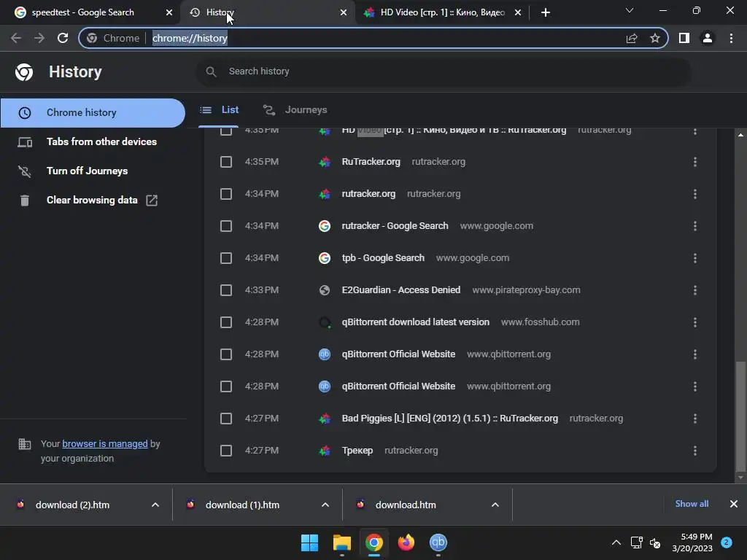This screenshot has height=560, width=747.
Task: Expand options for download (2).htm
Action: click(155, 505)
